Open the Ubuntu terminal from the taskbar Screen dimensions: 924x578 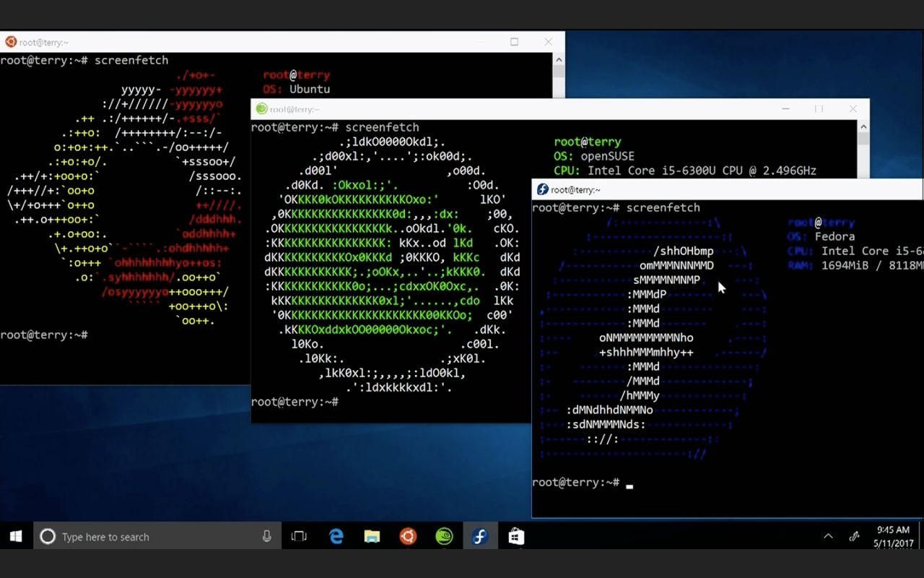click(408, 536)
